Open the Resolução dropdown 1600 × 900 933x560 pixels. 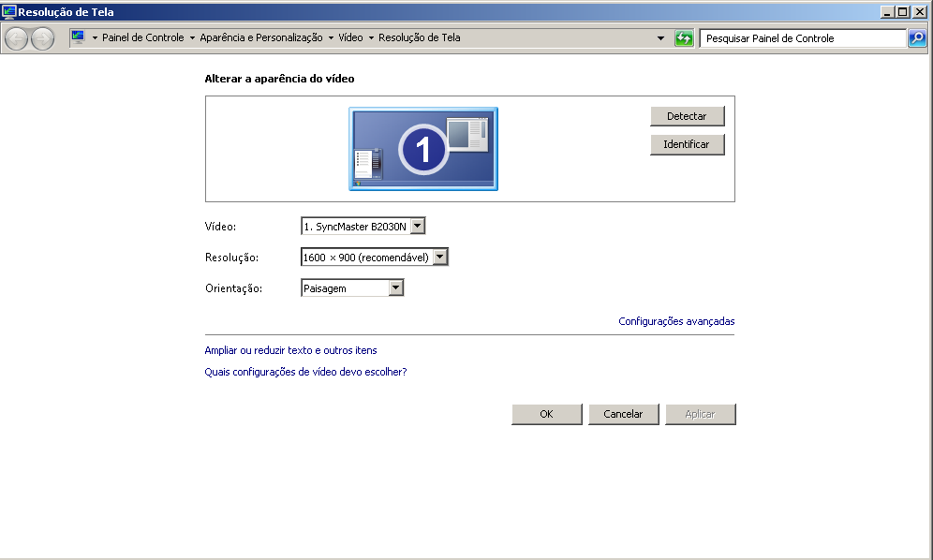point(375,258)
